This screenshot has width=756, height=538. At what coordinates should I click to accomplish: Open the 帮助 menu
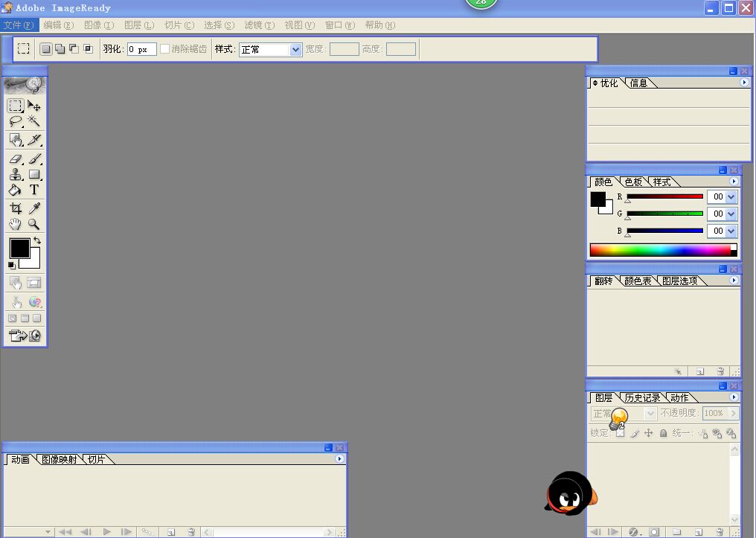(380, 25)
